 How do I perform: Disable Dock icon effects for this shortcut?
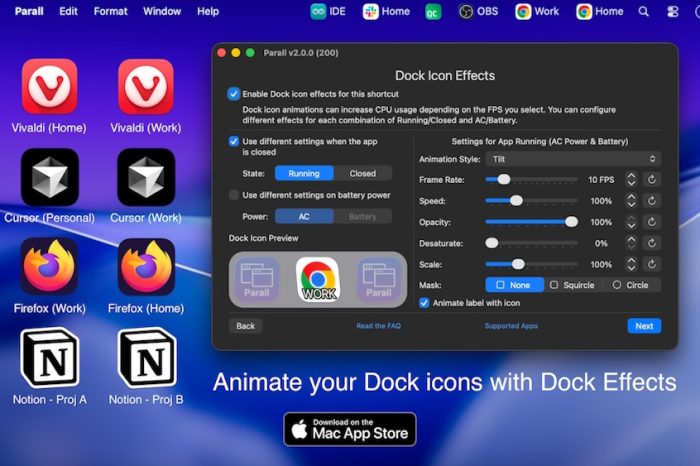click(234, 94)
